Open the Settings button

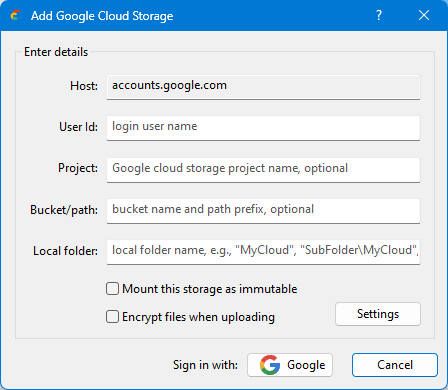point(378,314)
